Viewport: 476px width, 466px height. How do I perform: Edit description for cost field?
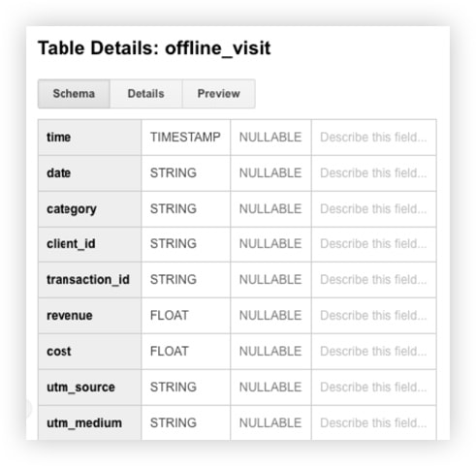tap(374, 352)
